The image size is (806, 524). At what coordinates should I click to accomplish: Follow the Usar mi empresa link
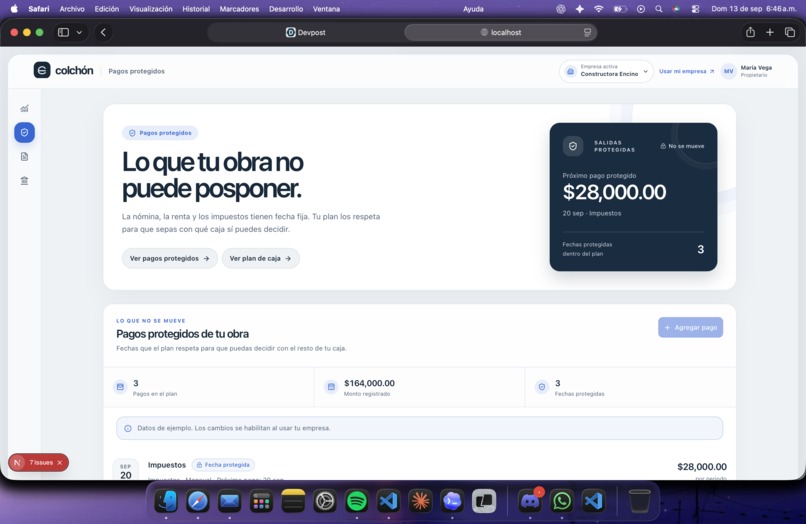(686, 71)
